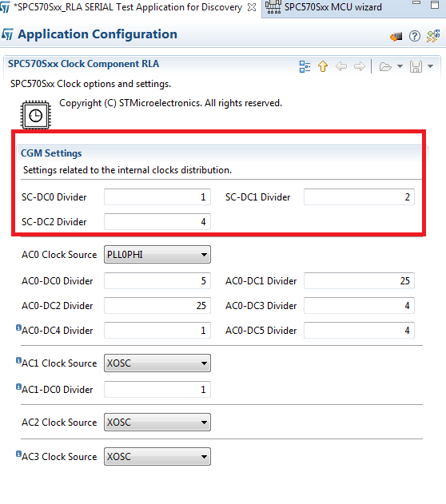This screenshot has height=504, width=446.
Task: Open dropdown arrow next to open folder icon
Action: 400,66
